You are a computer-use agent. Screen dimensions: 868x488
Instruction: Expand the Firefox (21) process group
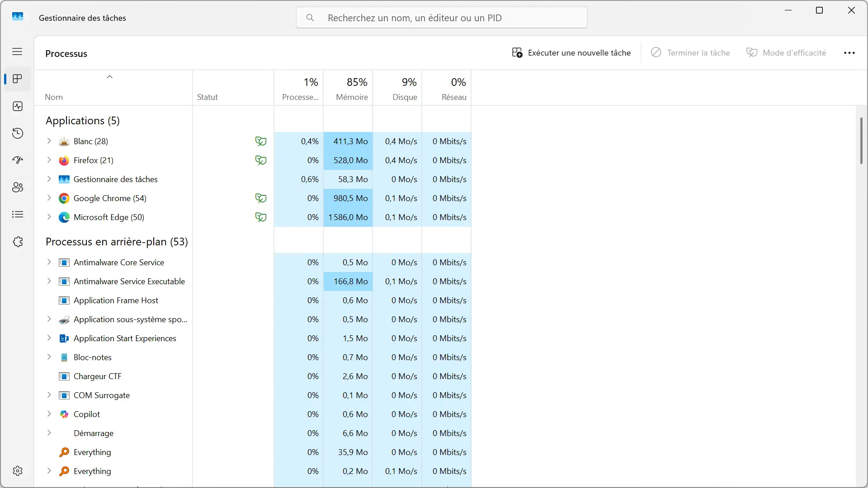(x=49, y=160)
